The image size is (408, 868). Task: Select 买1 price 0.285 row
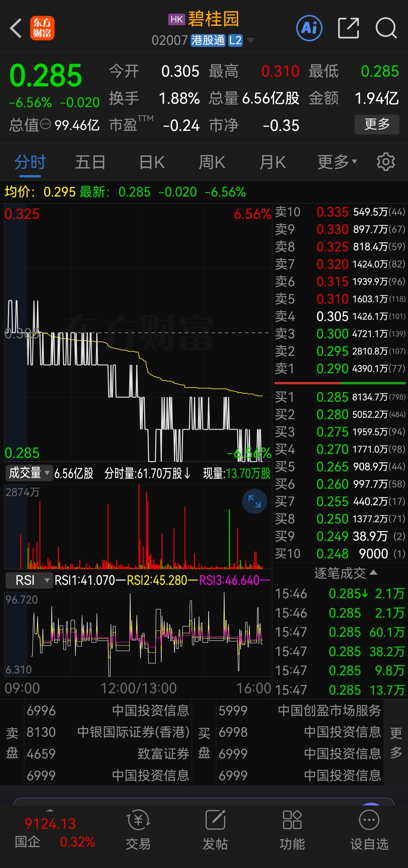(340, 397)
